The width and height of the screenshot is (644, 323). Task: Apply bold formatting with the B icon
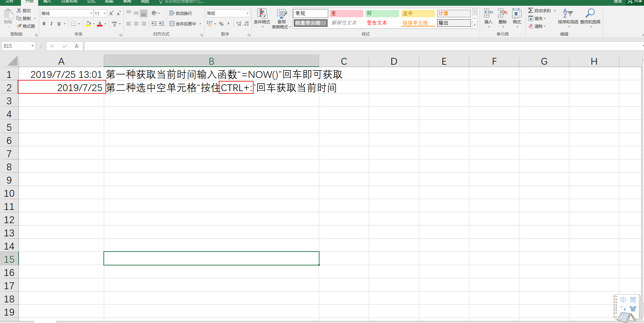pos(44,24)
